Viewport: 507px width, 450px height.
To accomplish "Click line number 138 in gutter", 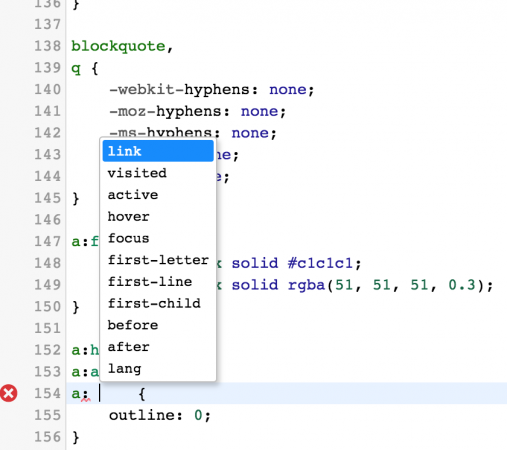I will pos(47,46).
